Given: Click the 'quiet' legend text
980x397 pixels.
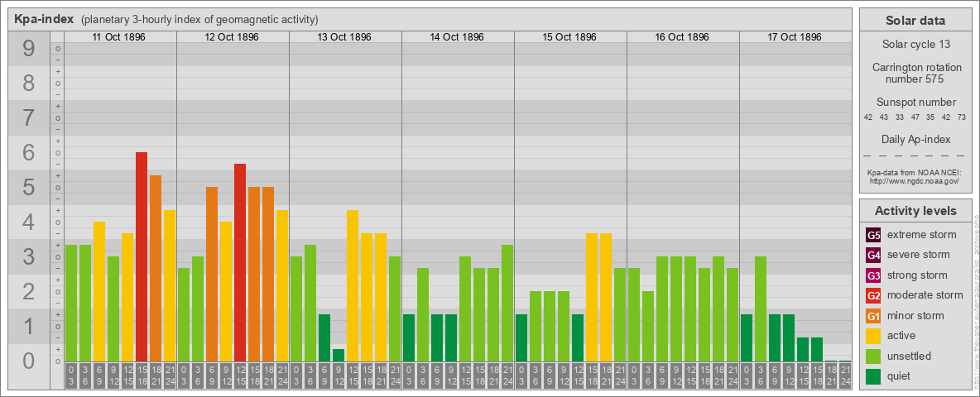Looking at the screenshot, I should tap(901, 376).
